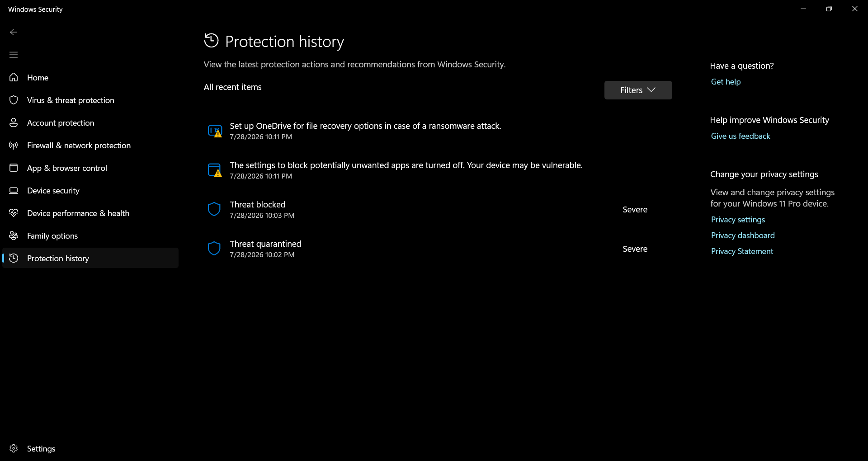Viewport: 868px width, 461px height.
Task: Open the hamburger navigation menu
Action: (x=14, y=55)
